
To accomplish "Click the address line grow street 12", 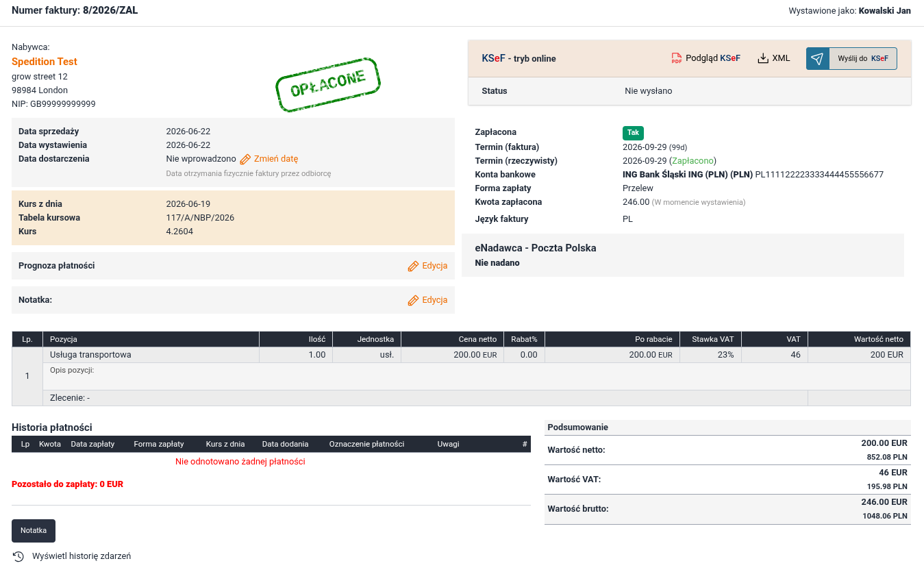I will coord(40,77).
